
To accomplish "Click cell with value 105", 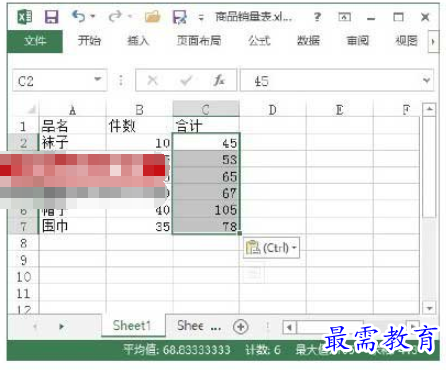I will (206, 209).
